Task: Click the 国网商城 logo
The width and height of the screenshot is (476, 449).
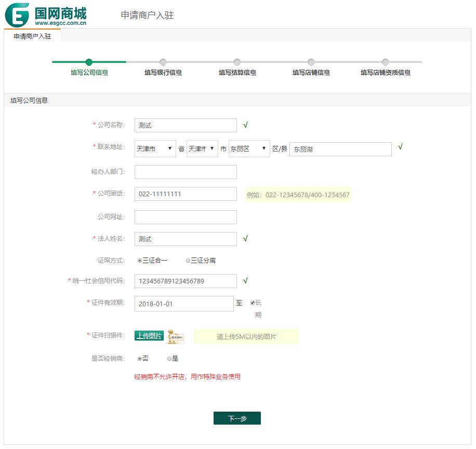Action: [46, 15]
